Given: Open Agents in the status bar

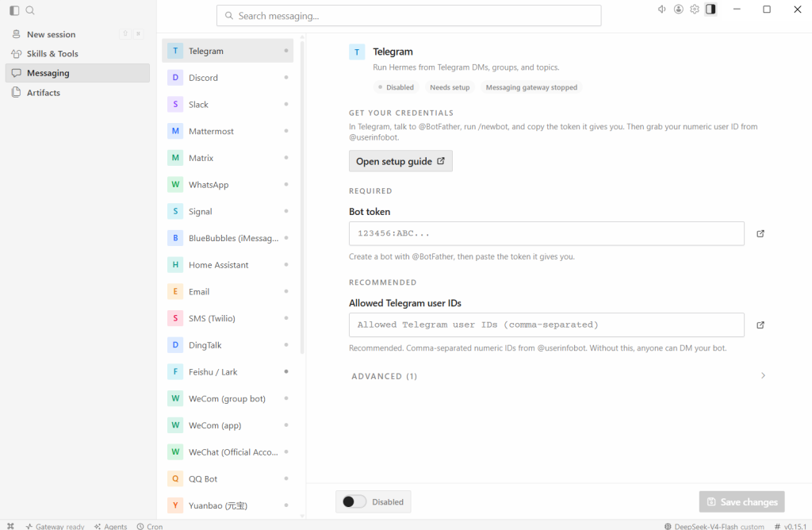Looking at the screenshot, I should (111, 526).
